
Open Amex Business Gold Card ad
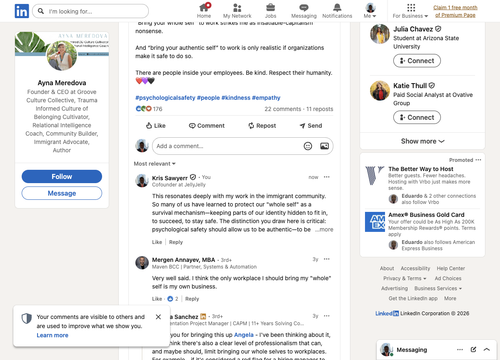(426, 215)
